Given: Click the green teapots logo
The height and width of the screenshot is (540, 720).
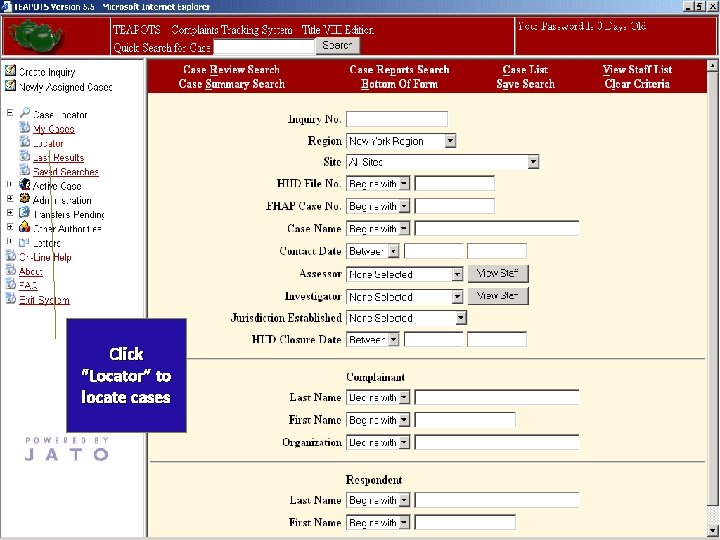Looking at the screenshot, I should coord(36,37).
